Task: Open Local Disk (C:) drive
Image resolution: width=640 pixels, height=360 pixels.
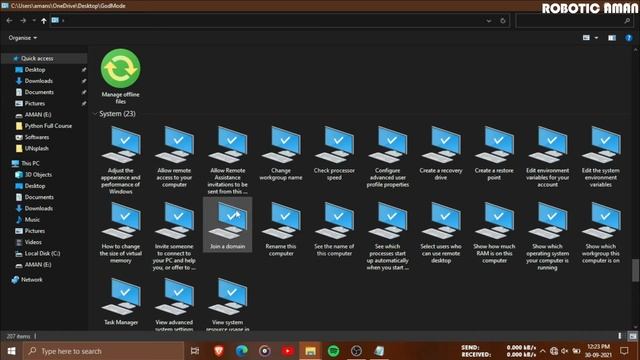Action: click(42, 253)
